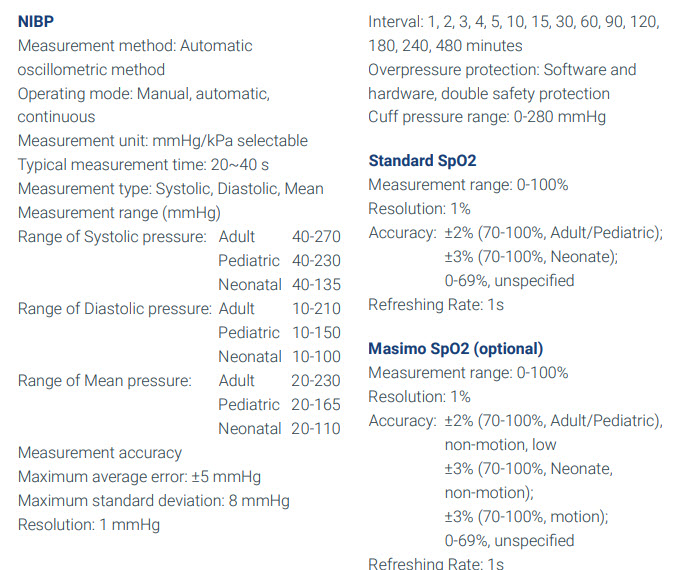688x570 pixels.
Task: Click the Neonatal diastolic value 10-100
Action: tap(316, 357)
